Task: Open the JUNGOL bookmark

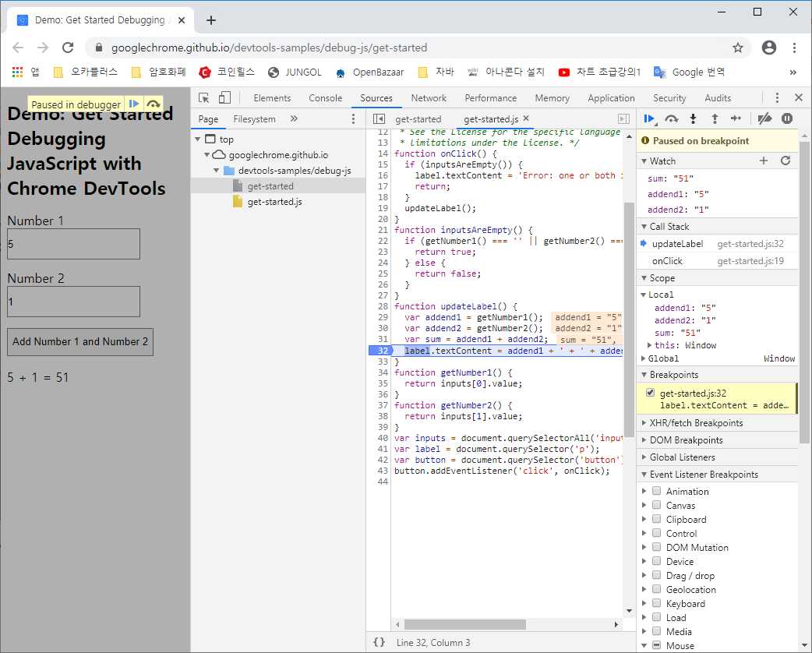Action: [x=295, y=72]
